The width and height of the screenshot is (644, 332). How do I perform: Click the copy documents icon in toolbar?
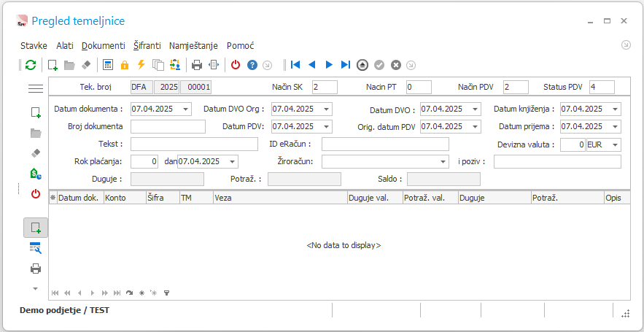158,65
